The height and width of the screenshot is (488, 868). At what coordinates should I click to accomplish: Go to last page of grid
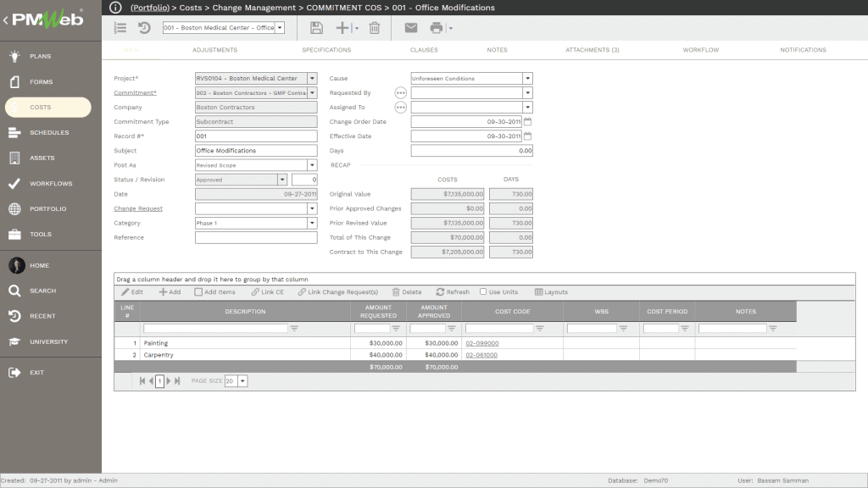pos(177,380)
